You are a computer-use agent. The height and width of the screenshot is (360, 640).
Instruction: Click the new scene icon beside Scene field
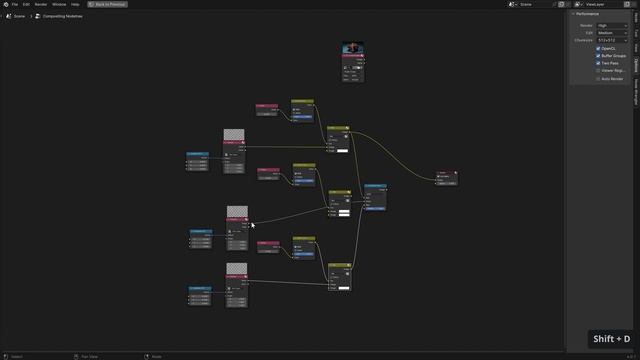click(x=561, y=4)
